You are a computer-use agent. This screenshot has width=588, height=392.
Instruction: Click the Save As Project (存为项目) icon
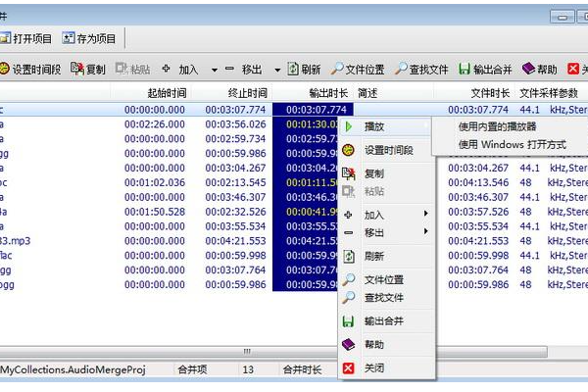point(69,38)
